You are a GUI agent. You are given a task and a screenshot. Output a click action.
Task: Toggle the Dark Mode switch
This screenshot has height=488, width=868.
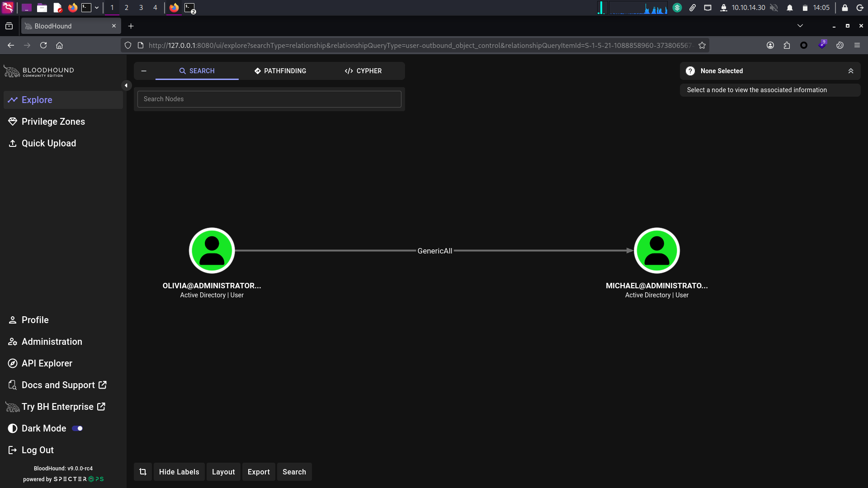pyautogui.click(x=77, y=428)
